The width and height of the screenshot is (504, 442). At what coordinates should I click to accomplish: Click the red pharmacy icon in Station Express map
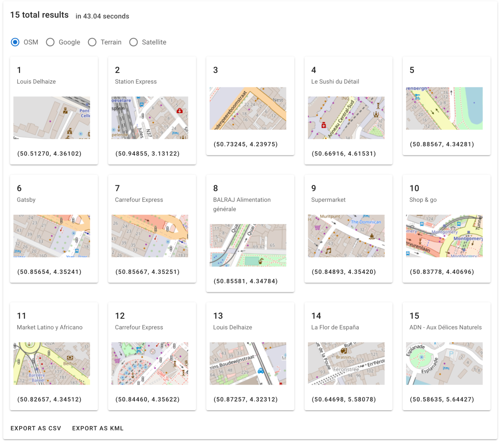(180, 111)
